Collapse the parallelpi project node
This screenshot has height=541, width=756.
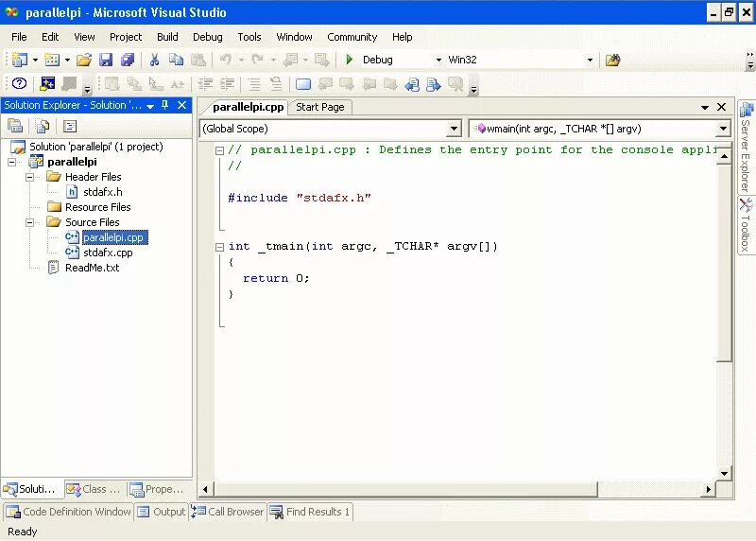12,162
